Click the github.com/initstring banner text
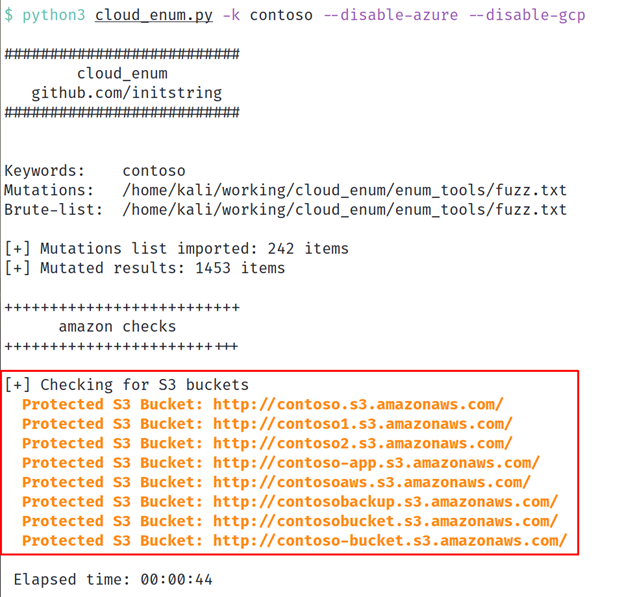624x597 pixels. click(127, 93)
